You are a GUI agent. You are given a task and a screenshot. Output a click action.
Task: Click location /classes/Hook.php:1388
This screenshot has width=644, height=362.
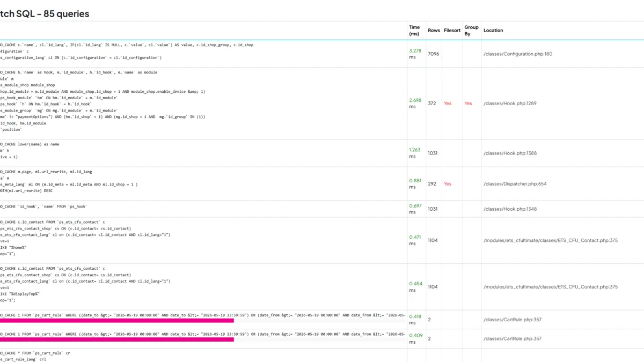[510, 153]
